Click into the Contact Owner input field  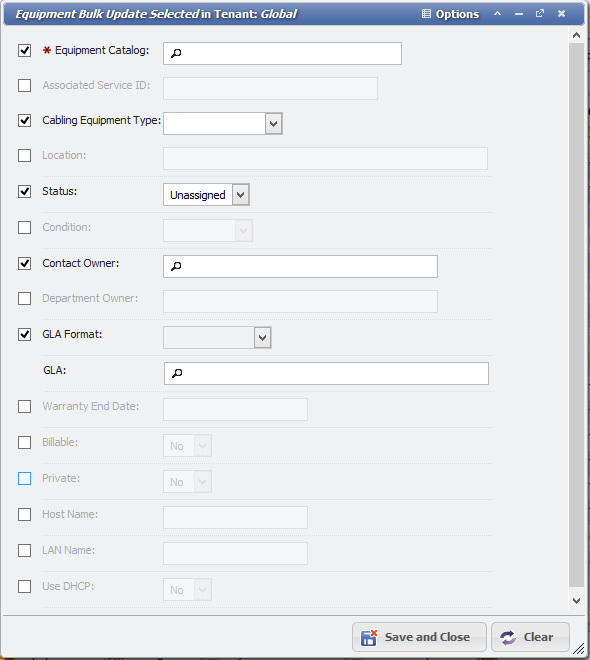point(300,266)
